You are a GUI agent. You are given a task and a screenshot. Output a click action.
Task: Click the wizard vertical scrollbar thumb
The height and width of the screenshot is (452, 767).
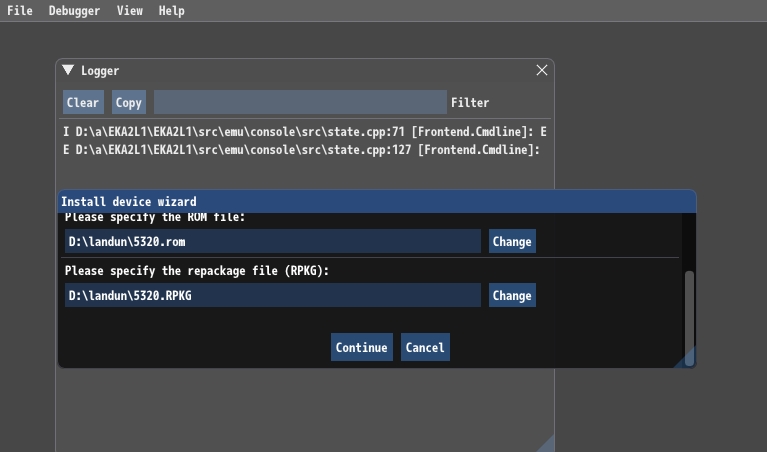click(689, 318)
